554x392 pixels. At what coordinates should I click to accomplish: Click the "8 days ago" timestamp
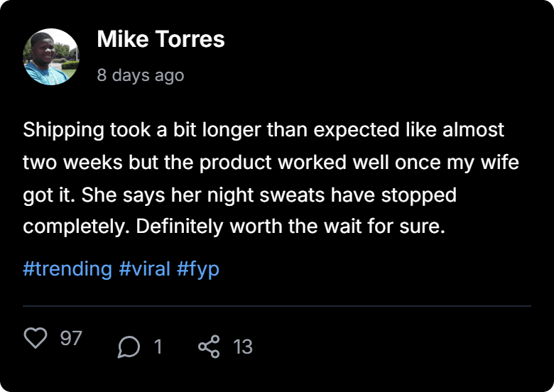(140, 75)
